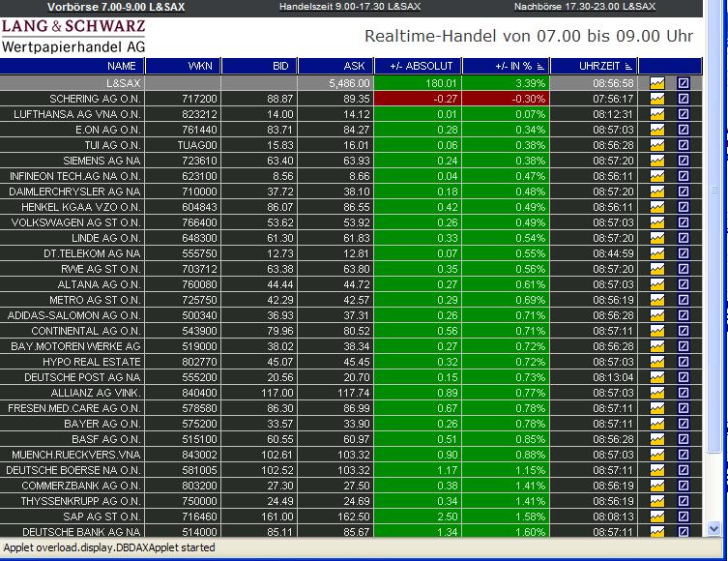728x561 pixels.
Task: Click trade order icon for L&SAX row
Action: click(x=684, y=83)
